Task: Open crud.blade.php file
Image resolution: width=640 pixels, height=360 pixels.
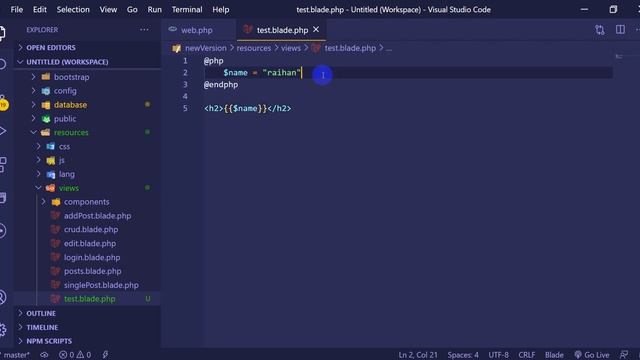Action: point(91,229)
